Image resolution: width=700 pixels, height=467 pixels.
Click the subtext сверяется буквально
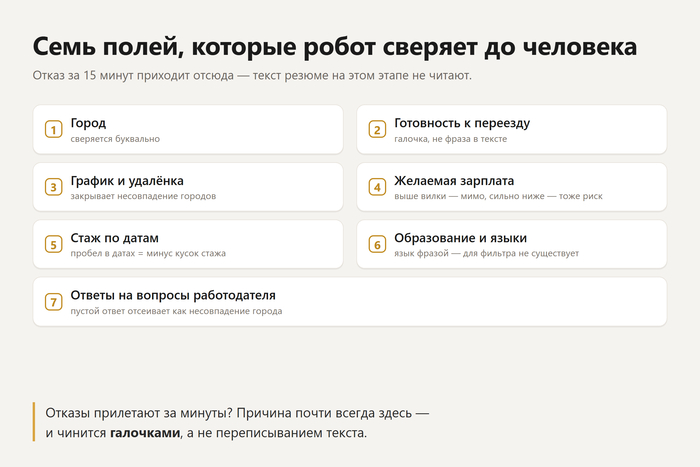(x=115, y=139)
